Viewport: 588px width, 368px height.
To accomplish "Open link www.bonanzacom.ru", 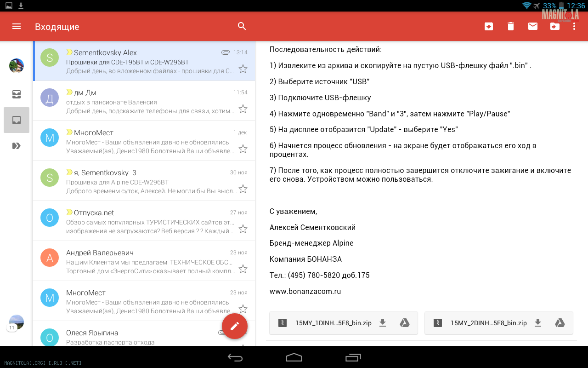I will [x=305, y=291].
